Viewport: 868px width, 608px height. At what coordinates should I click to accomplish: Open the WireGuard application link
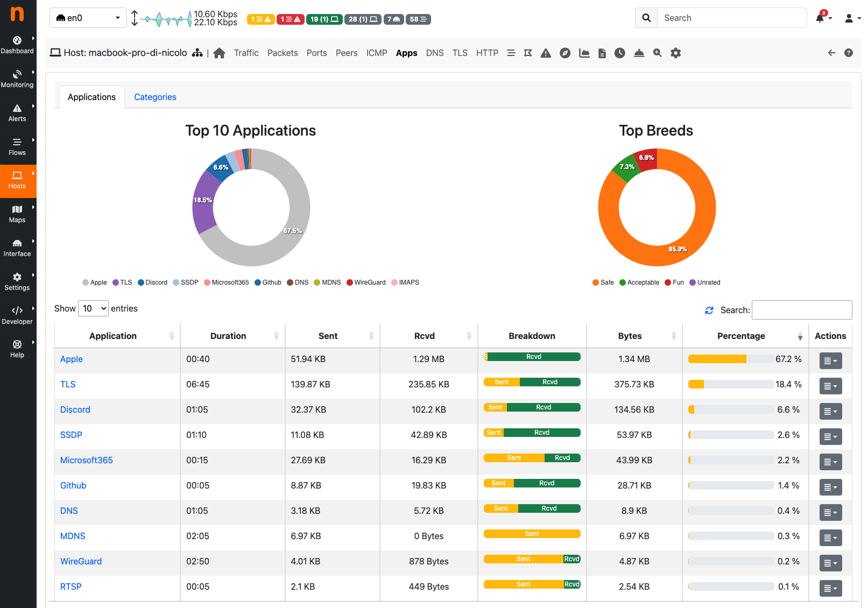click(x=81, y=561)
